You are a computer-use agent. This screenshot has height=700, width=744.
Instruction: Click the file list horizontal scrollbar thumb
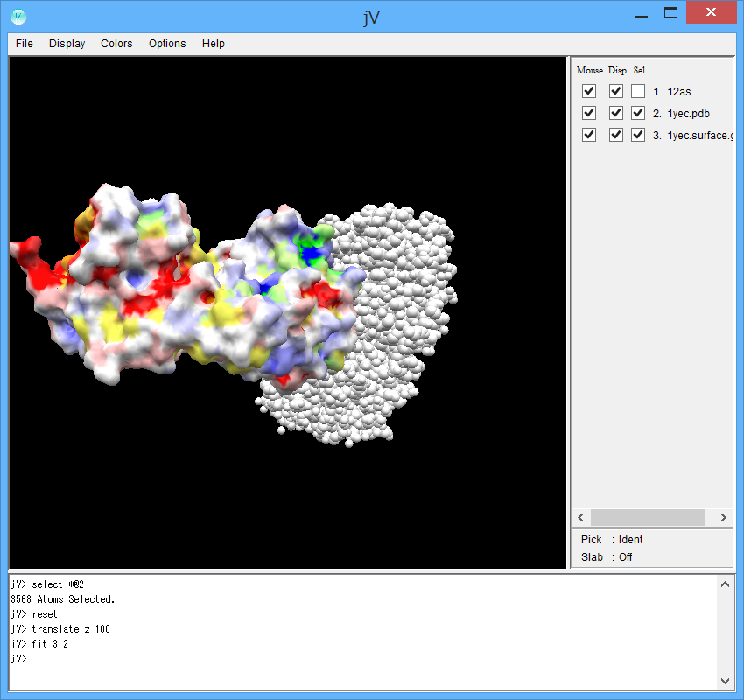[647, 517]
